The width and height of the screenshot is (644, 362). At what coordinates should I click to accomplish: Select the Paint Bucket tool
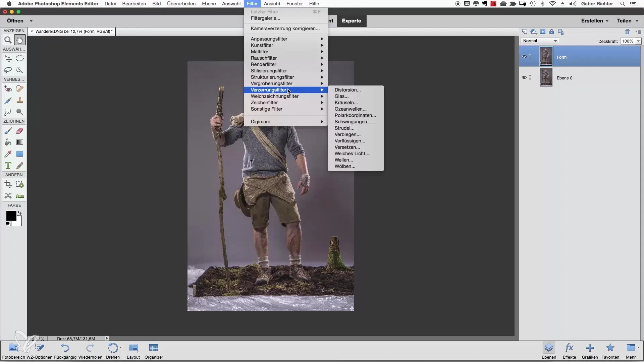[8, 142]
